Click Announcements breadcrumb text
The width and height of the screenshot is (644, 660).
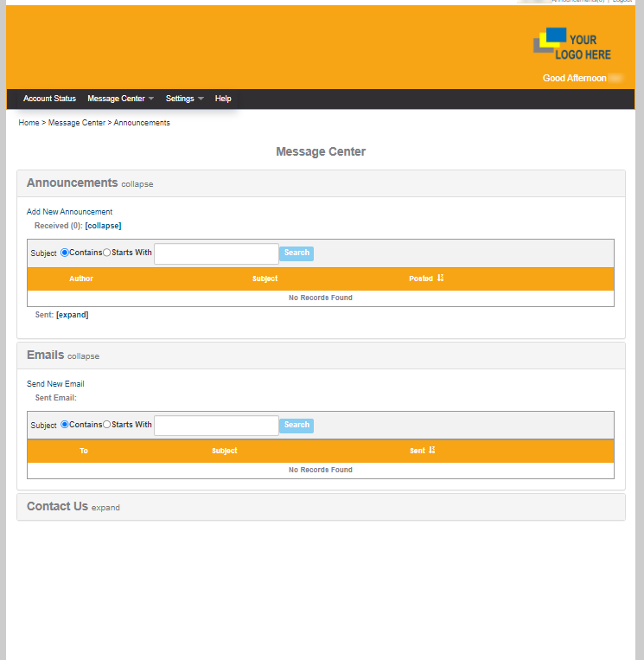(142, 123)
